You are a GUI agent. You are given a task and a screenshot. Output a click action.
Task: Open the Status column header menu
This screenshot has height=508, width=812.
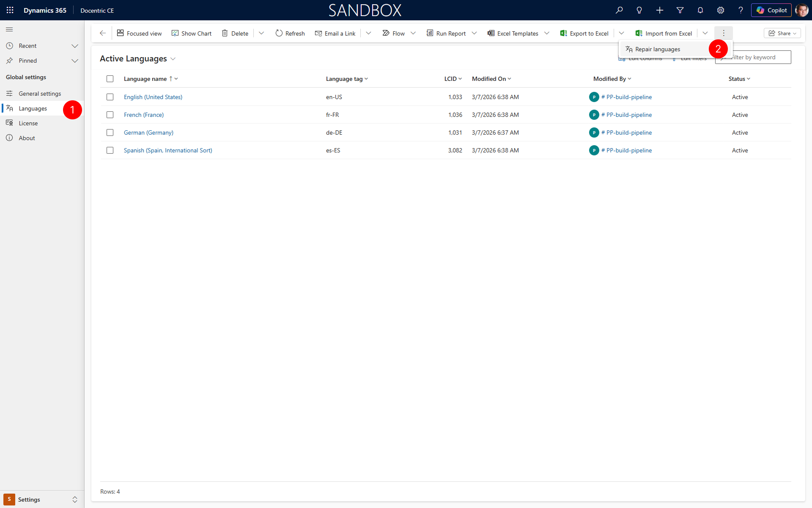[x=739, y=79]
